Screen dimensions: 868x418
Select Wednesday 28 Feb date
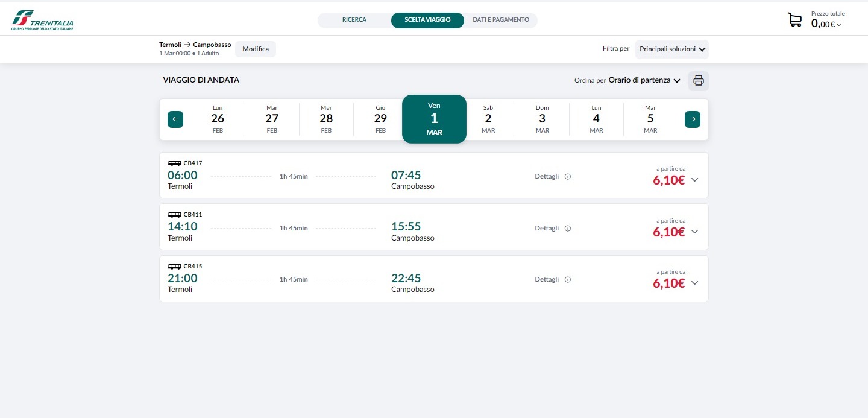(326, 119)
